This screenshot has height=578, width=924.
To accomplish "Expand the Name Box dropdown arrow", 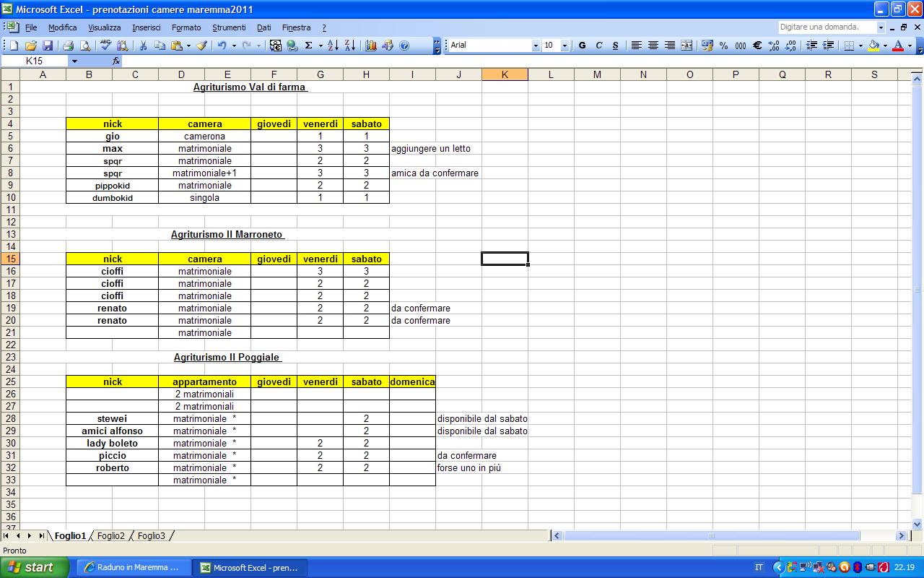I will tap(74, 61).
